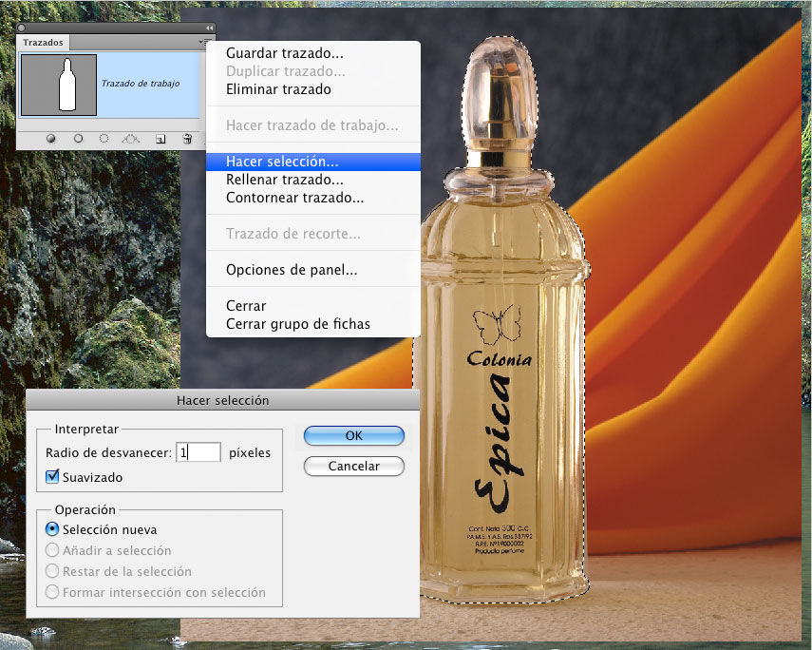Click the 'píxeles' unit label
812x650 pixels.
click(250, 452)
